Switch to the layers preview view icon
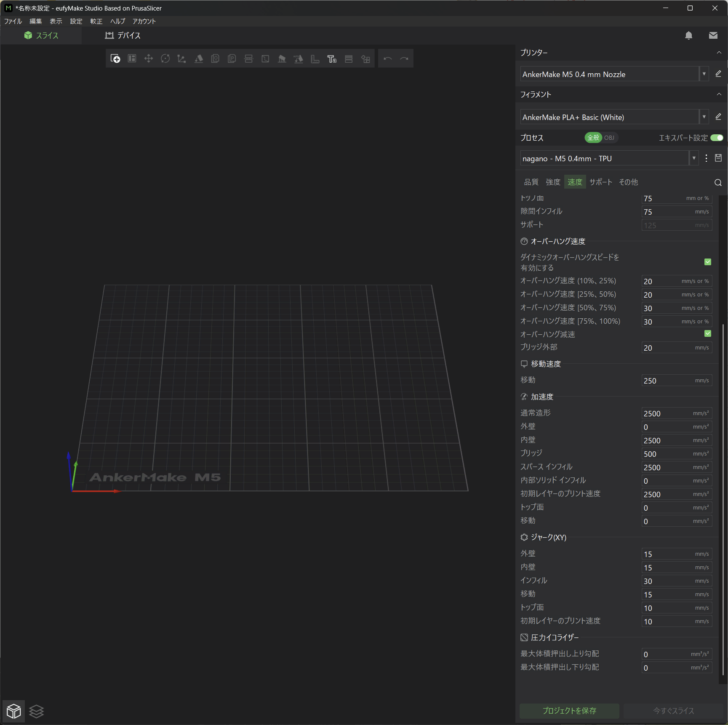The image size is (728, 725). pos(37,711)
